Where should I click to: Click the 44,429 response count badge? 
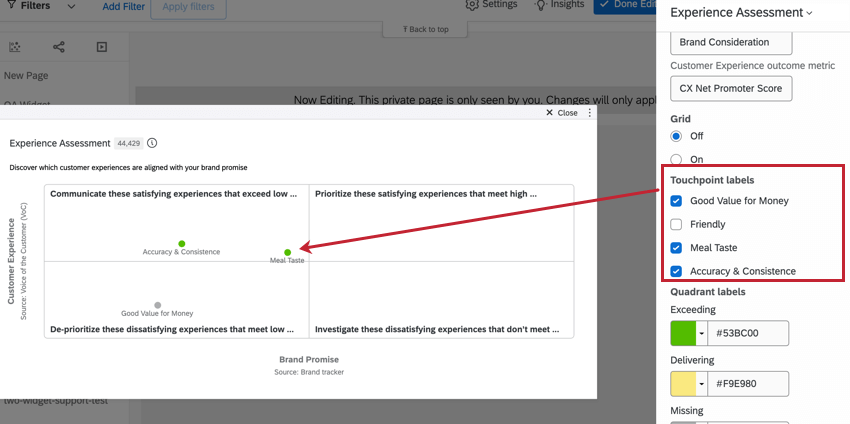tap(128, 144)
